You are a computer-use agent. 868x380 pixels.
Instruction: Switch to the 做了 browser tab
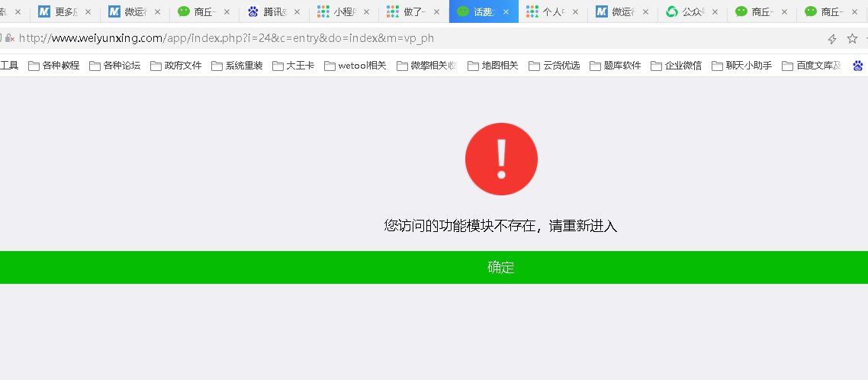pyautogui.click(x=413, y=11)
